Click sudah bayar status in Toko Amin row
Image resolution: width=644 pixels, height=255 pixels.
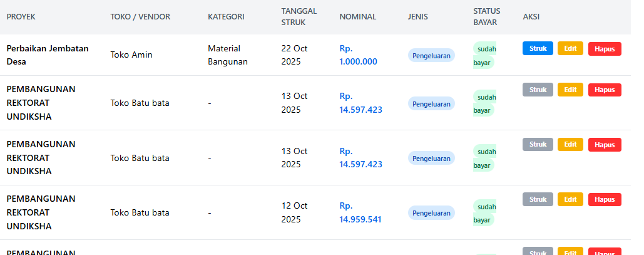(484, 55)
